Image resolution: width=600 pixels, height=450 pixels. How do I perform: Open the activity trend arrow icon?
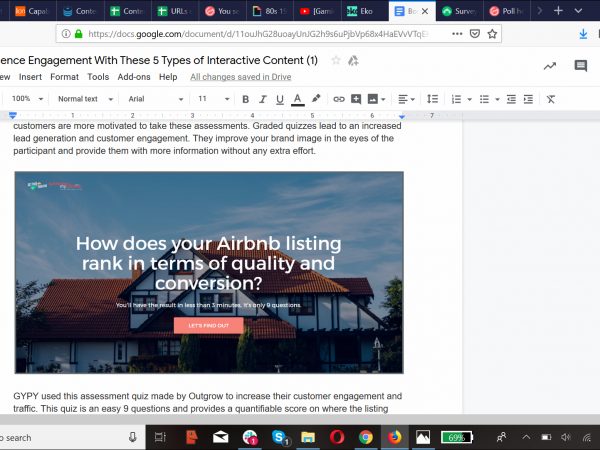pyautogui.click(x=549, y=66)
